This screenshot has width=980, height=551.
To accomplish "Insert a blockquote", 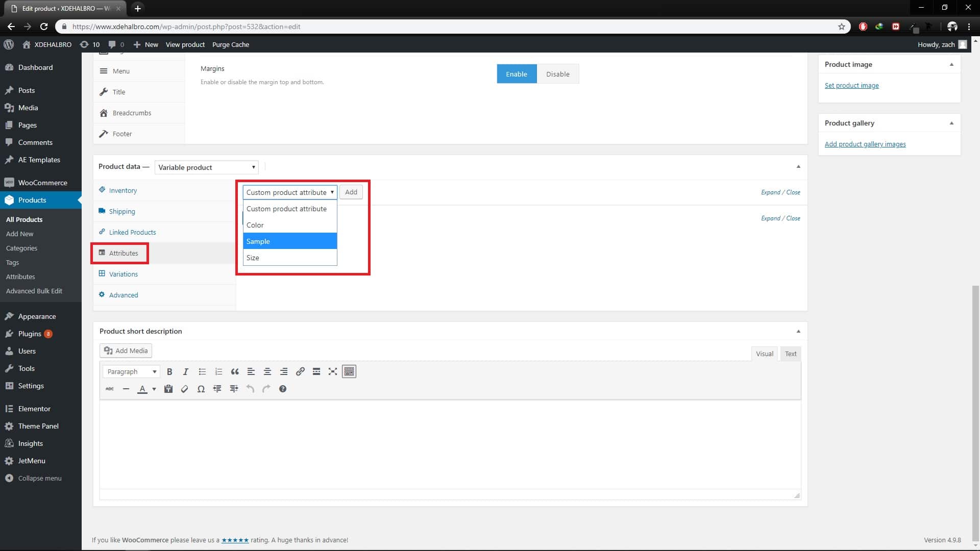I will pyautogui.click(x=235, y=371).
